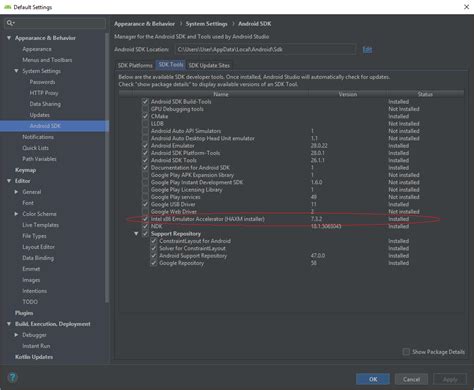This screenshot has height=390, width=474.
Task: Toggle Google USB Driver checkbox
Action: point(145,204)
